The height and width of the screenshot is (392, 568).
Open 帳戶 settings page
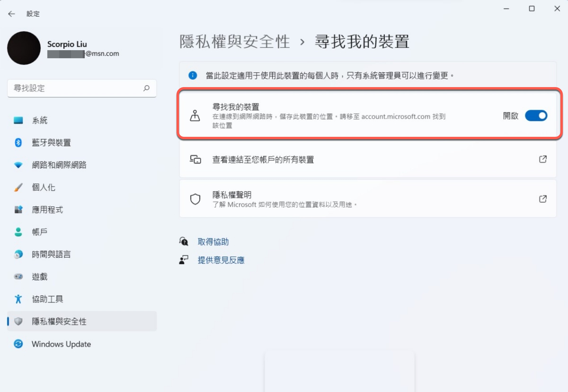(40, 232)
